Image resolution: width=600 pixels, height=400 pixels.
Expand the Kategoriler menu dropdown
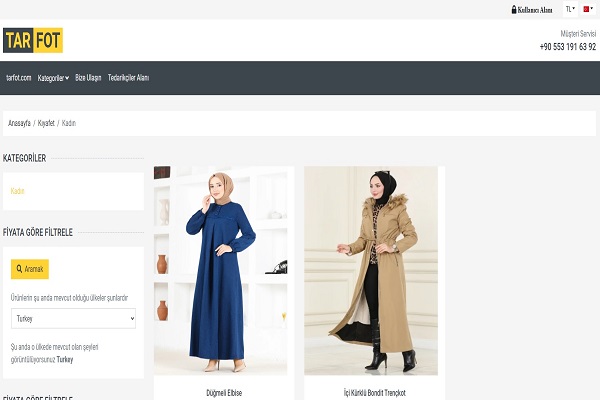point(53,78)
